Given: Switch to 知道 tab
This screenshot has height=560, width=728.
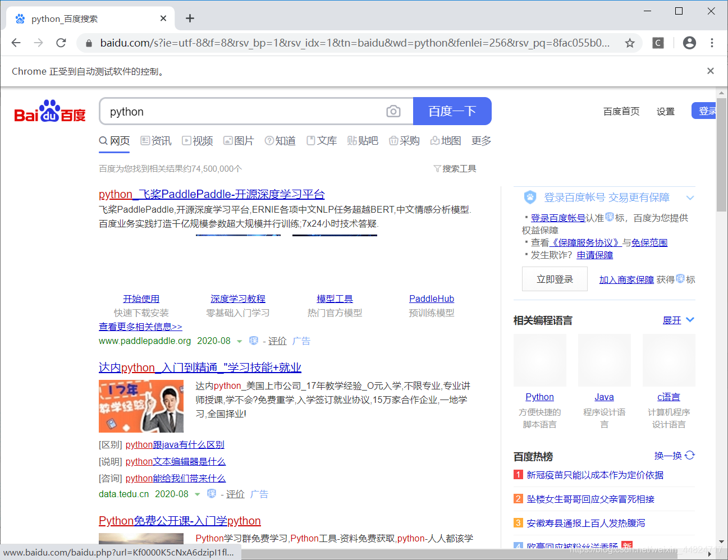Looking at the screenshot, I should click(x=280, y=141).
